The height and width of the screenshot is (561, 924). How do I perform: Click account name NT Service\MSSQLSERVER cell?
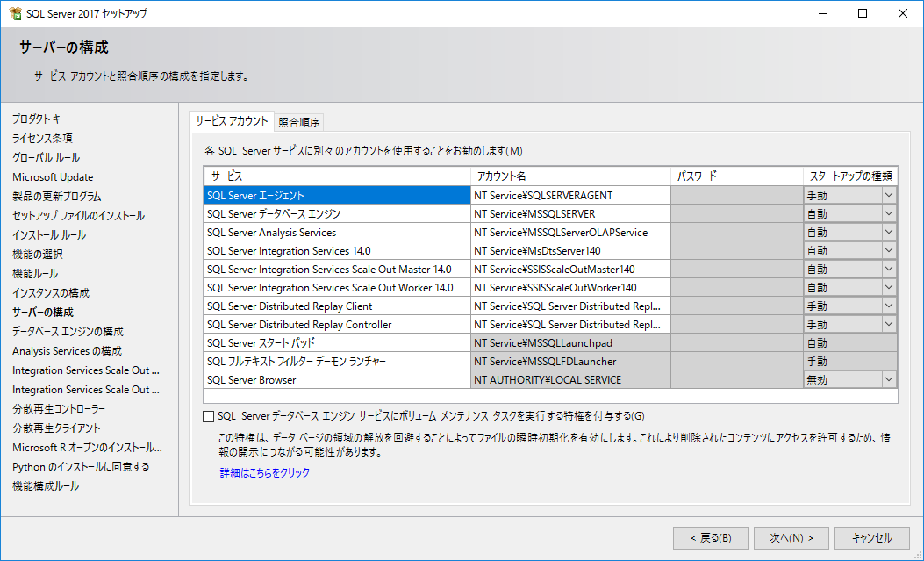pos(570,214)
